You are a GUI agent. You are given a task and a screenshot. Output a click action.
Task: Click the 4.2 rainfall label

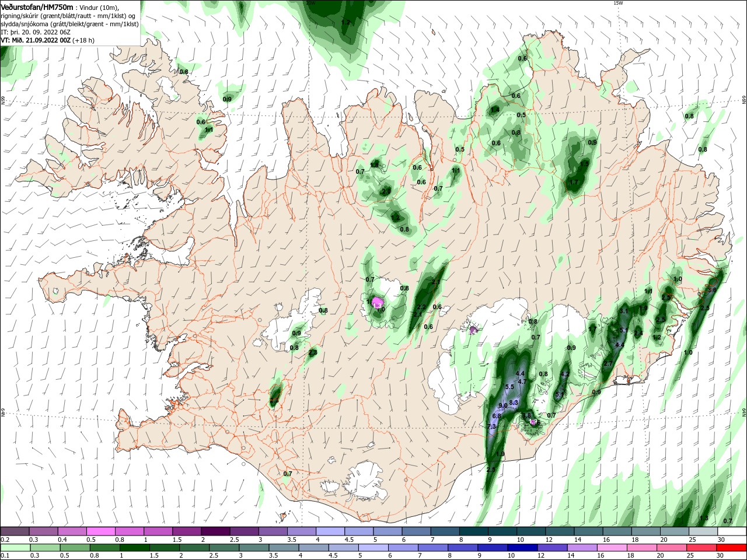point(564,374)
